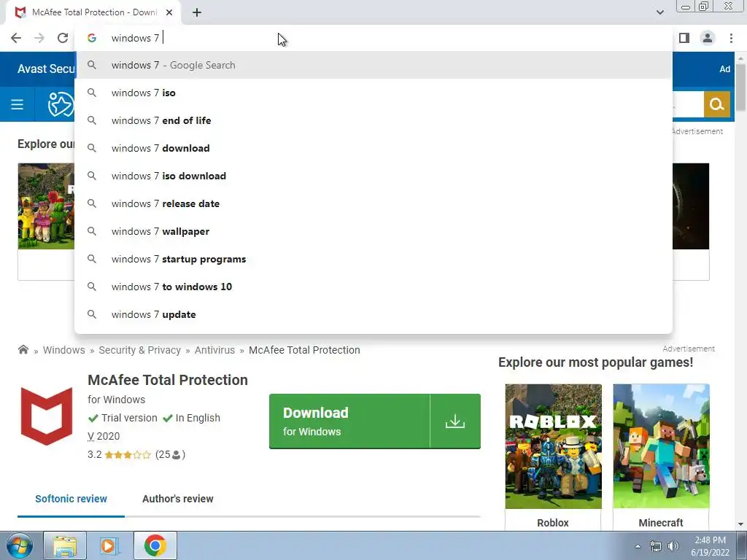Select 'windows 7 - Google Search' suggestion
Image resolution: width=747 pixels, height=560 pixels.
coord(373,65)
